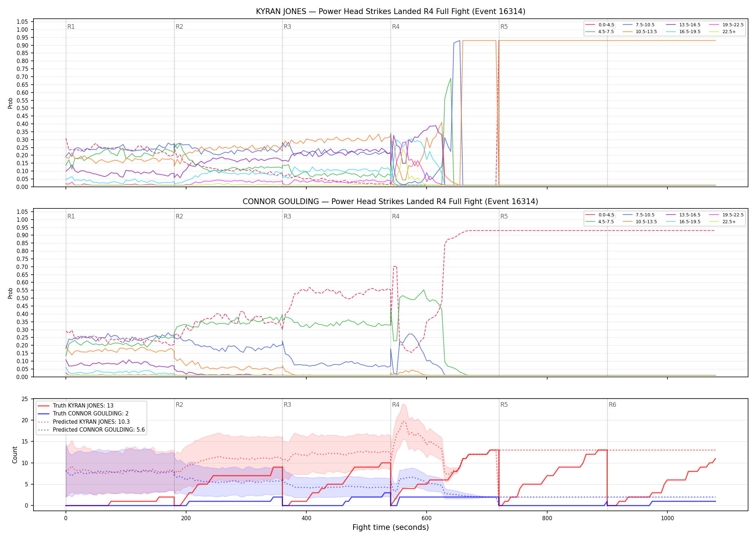This screenshot has width=756, height=540.
Task: Click the x-axis tick label 600
Action: tap(427, 518)
